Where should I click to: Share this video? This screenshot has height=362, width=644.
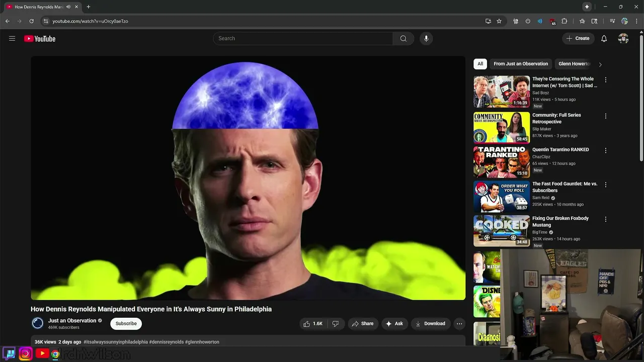point(362,324)
